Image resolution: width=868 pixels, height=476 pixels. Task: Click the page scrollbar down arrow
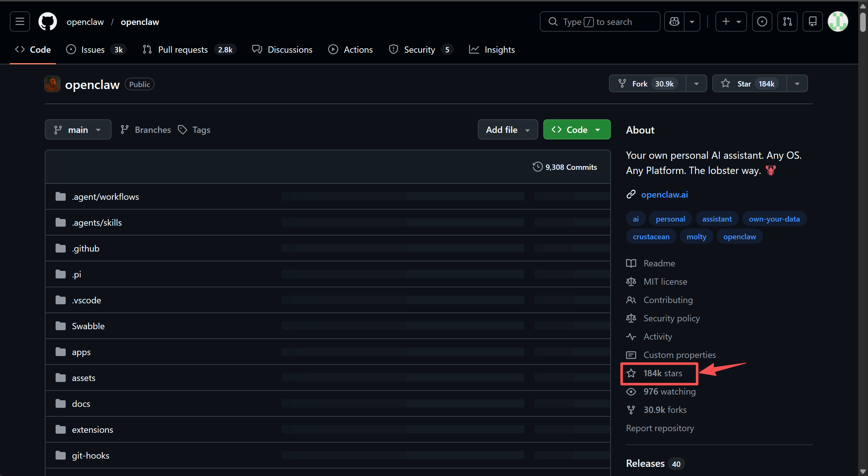click(x=863, y=471)
